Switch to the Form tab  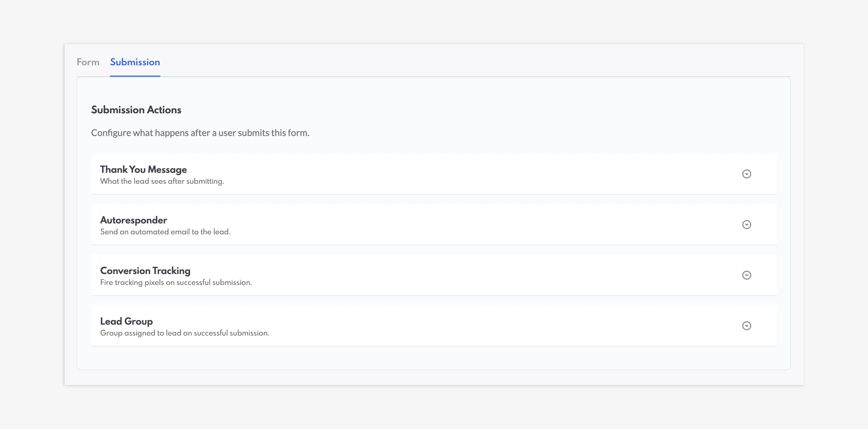pos(88,62)
